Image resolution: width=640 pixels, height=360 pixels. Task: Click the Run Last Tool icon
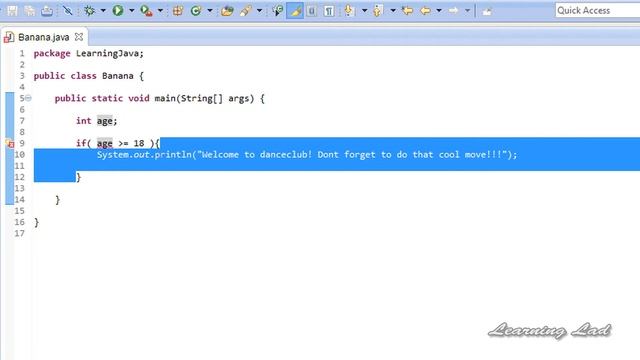146,11
